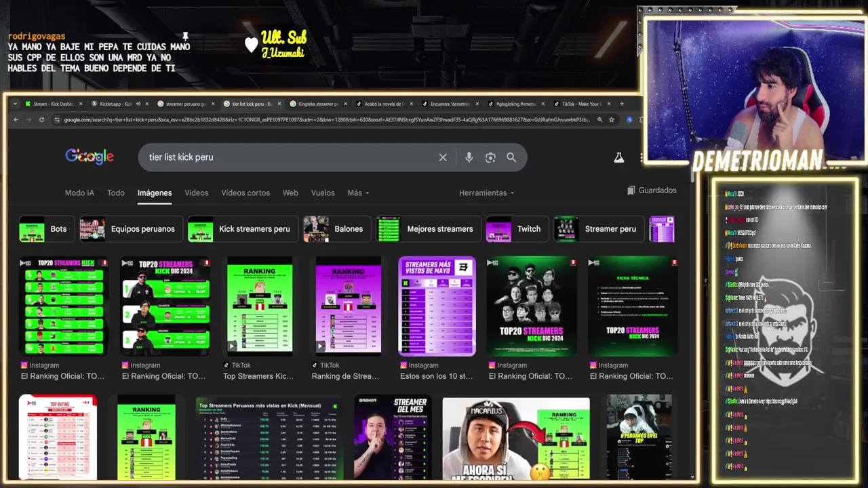Clear the search box with the X icon
This screenshot has width=868, height=488.
pyautogui.click(x=443, y=157)
